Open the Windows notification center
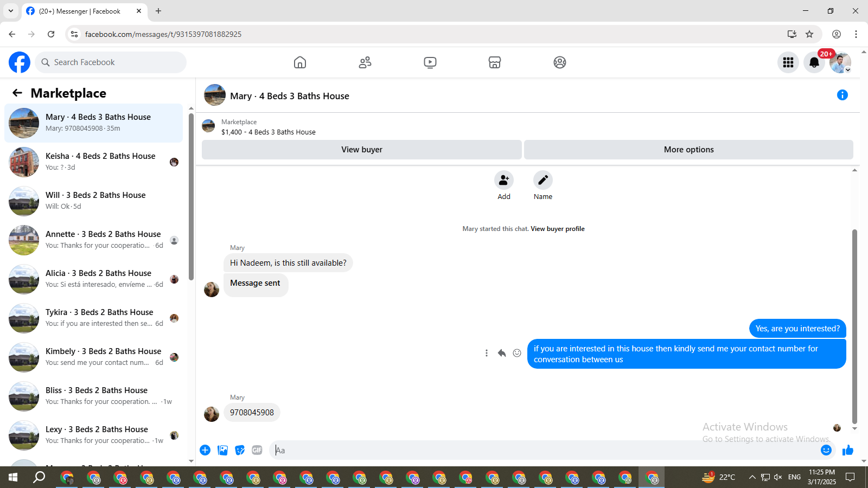 point(850,477)
